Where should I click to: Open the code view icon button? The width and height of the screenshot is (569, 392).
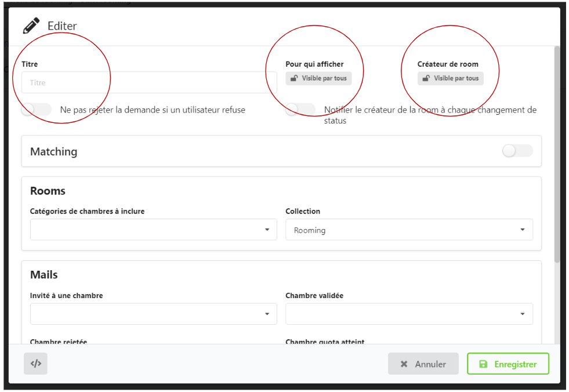click(35, 364)
